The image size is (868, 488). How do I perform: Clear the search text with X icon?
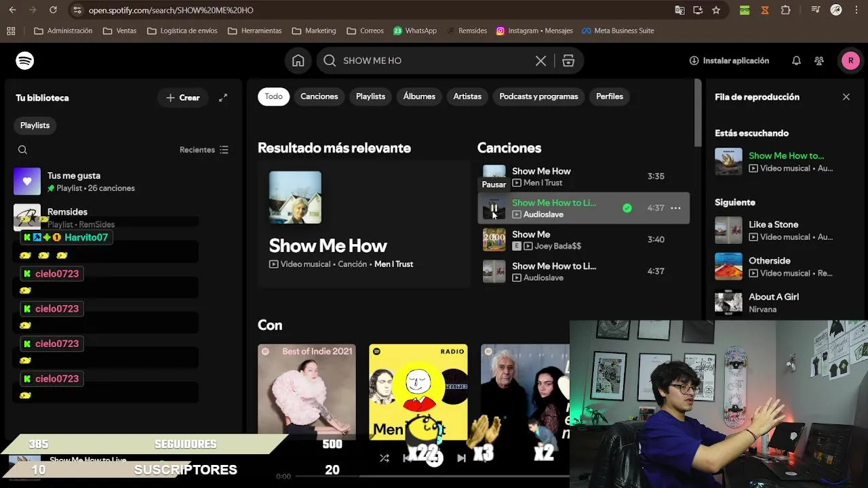tap(540, 60)
